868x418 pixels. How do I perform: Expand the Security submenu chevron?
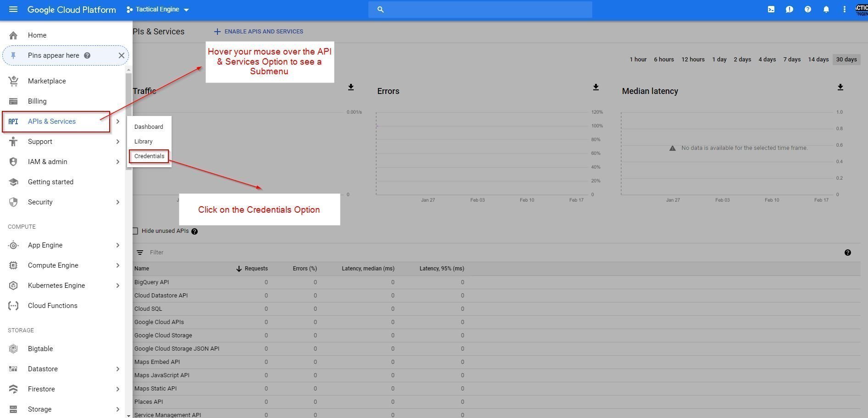point(118,202)
